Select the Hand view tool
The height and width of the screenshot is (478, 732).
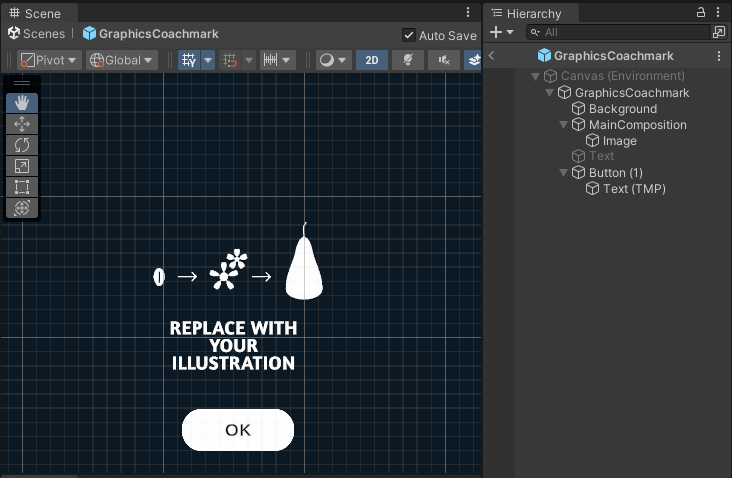pos(22,103)
